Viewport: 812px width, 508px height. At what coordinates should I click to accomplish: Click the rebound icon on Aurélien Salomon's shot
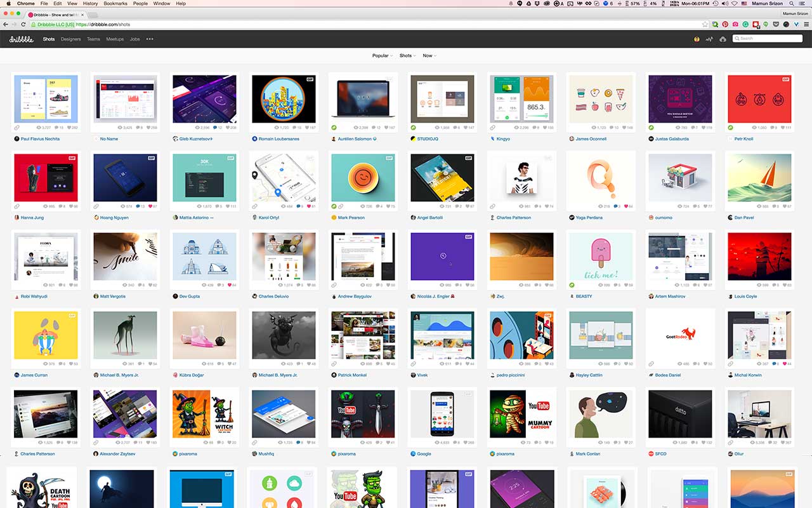coord(334,128)
